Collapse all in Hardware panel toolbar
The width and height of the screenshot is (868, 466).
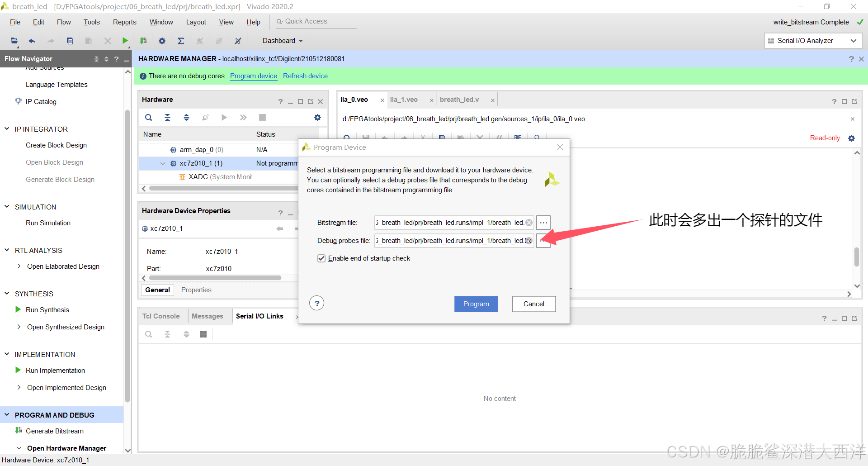167,118
